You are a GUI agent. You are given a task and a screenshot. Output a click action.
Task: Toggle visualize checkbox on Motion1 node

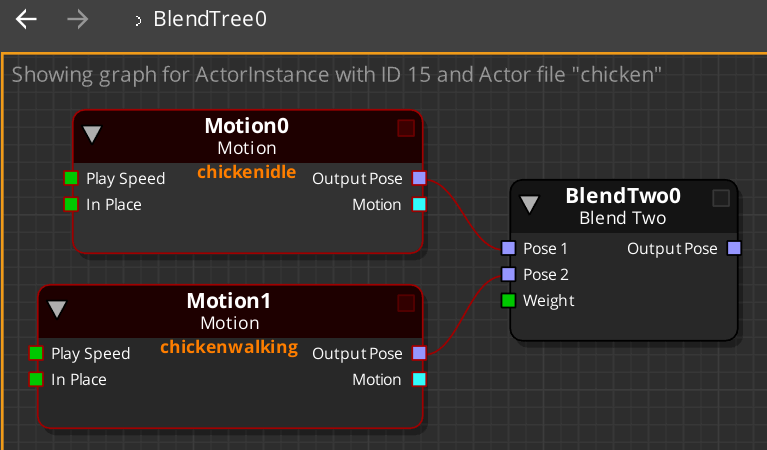tap(405, 302)
